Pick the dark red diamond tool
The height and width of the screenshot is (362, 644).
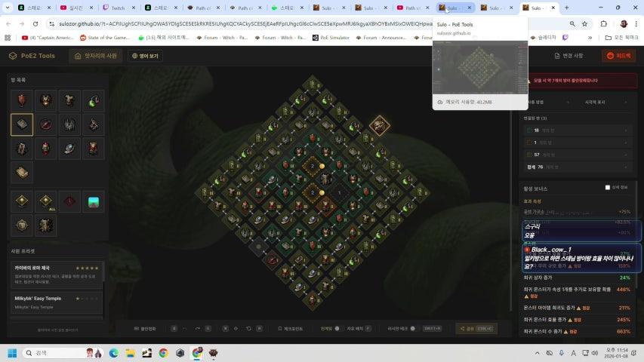point(69,201)
